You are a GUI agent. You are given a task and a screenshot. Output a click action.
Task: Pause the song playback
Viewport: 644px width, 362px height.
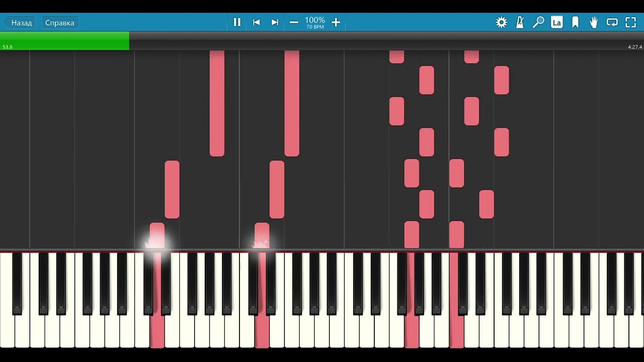(237, 22)
